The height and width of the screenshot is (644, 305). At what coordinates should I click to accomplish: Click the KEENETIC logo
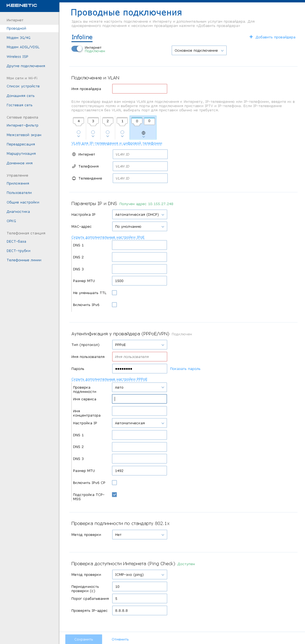pyautogui.click(x=22, y=5)
